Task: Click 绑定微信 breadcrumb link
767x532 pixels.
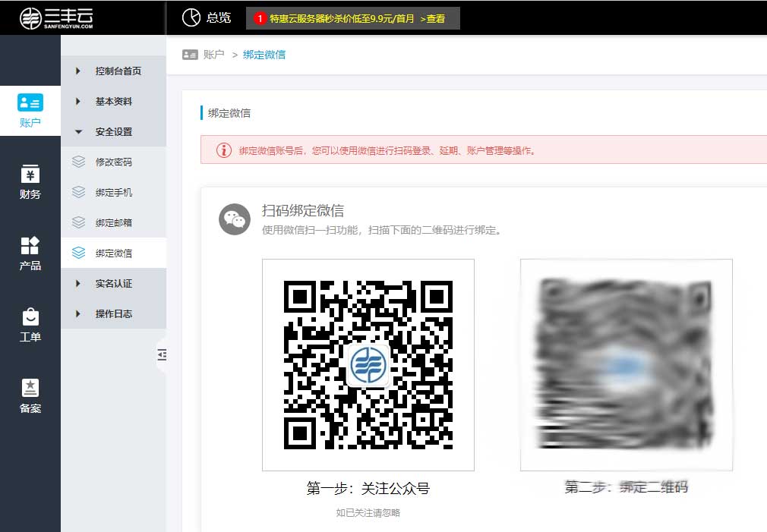Action: point(264,55)
